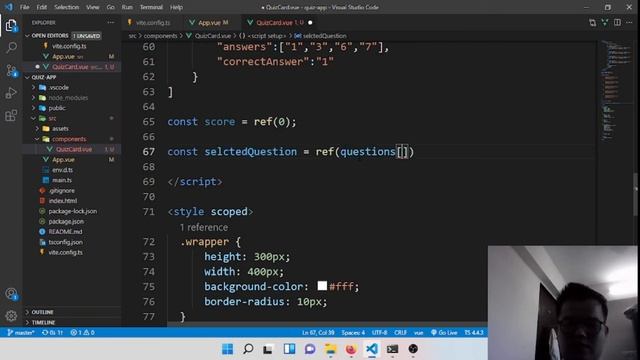Open the Accounts menu icon
The image size is (640, 360).
click(11, 293)
